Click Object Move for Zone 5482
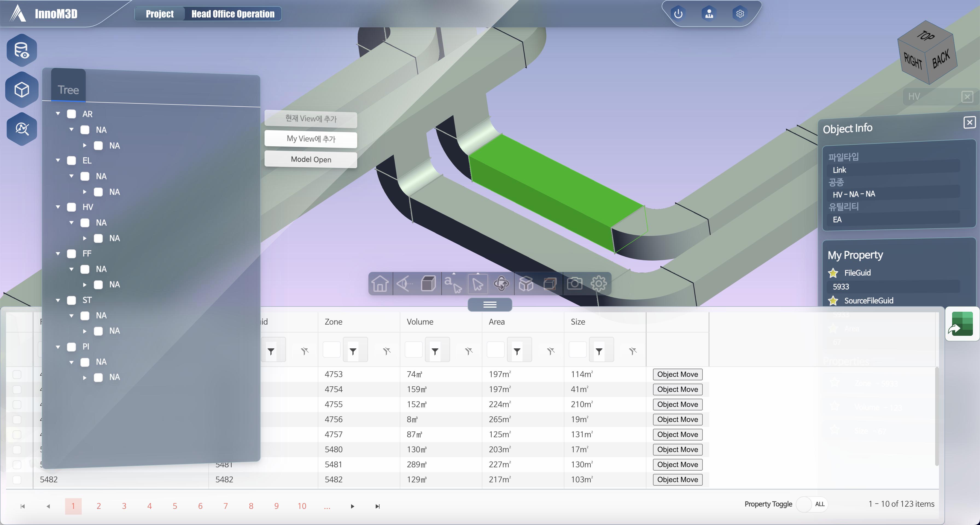Screen dimensions: 980x525 (x=678, y=480)
